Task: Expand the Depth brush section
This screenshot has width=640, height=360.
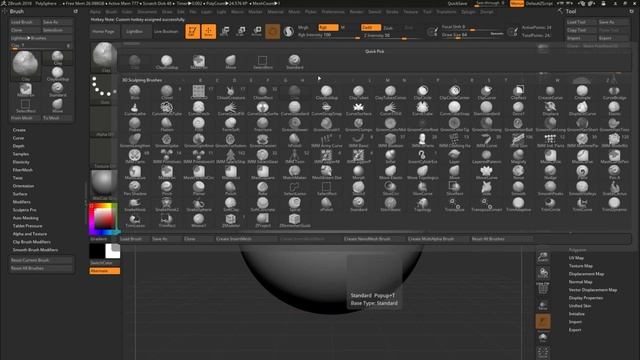Action: (18, 146)
